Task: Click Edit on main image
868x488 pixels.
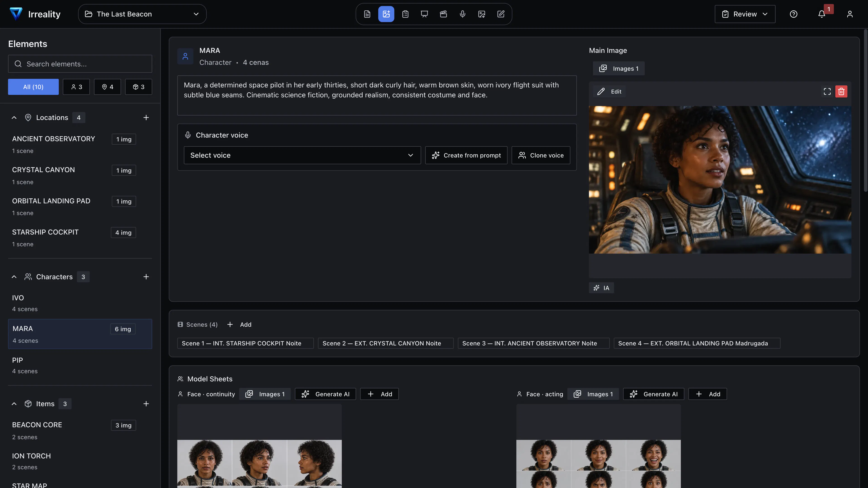Action: click(x=609, y=91)
